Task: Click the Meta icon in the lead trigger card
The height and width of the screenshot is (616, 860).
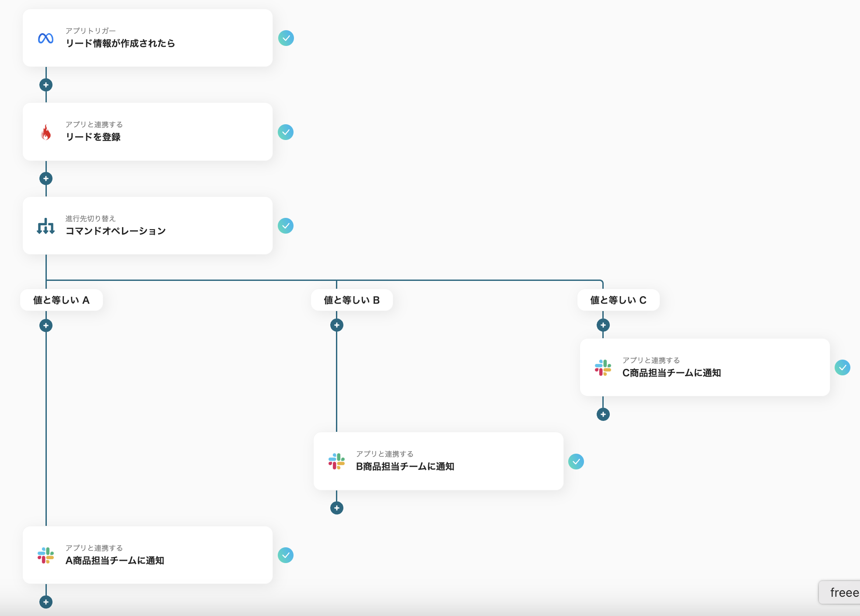Action: [x=45, y=38]
